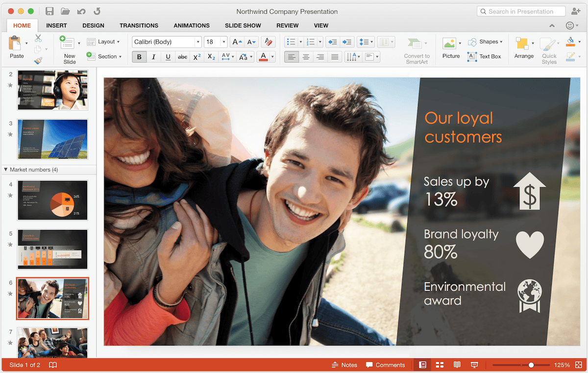This screenshot has width=588, height=373.
Task: Switch to Normal view in status bar
Action: pos(422,365)
